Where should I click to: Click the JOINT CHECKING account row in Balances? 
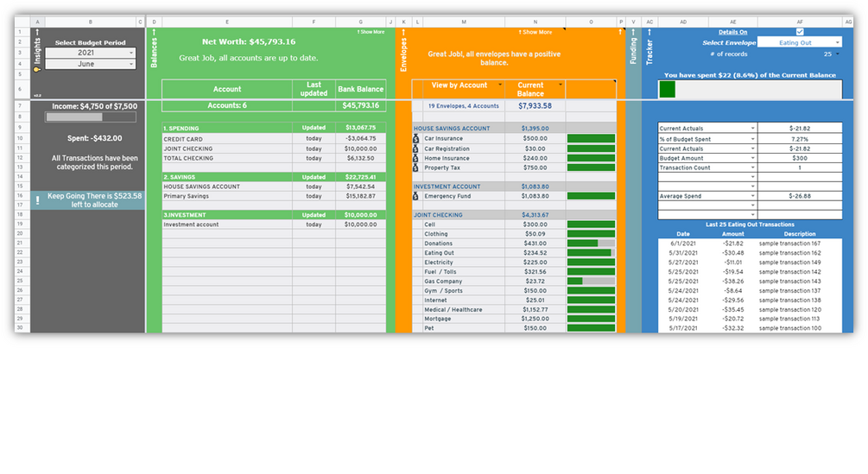[274, 149]
